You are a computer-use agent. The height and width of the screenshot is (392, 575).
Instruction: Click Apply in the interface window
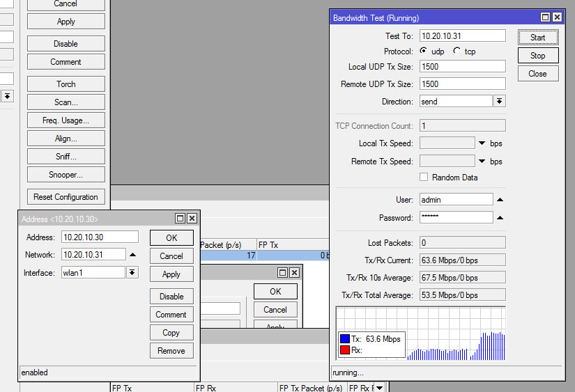coord(66,22)
